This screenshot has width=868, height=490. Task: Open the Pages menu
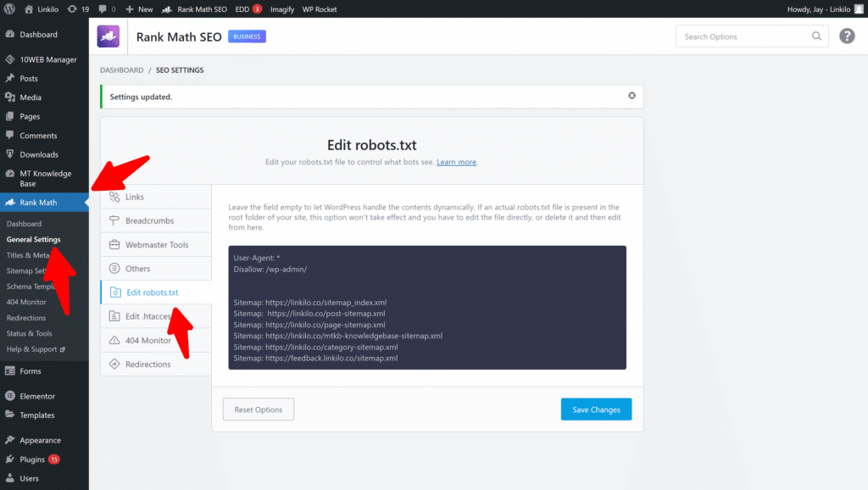[x=44, y=116]
